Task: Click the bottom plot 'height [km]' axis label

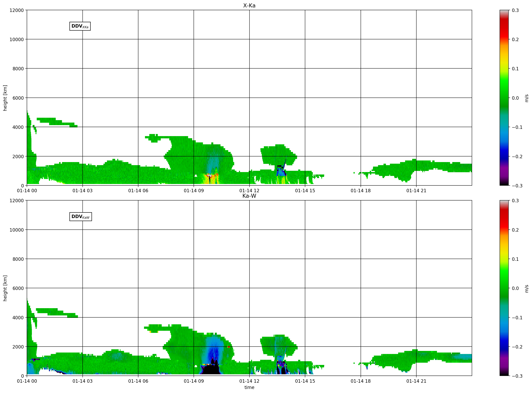Action: tap(5, 288)
